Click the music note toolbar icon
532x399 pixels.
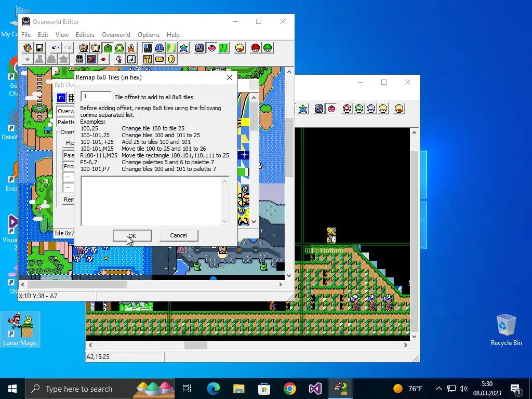(131, 59)
